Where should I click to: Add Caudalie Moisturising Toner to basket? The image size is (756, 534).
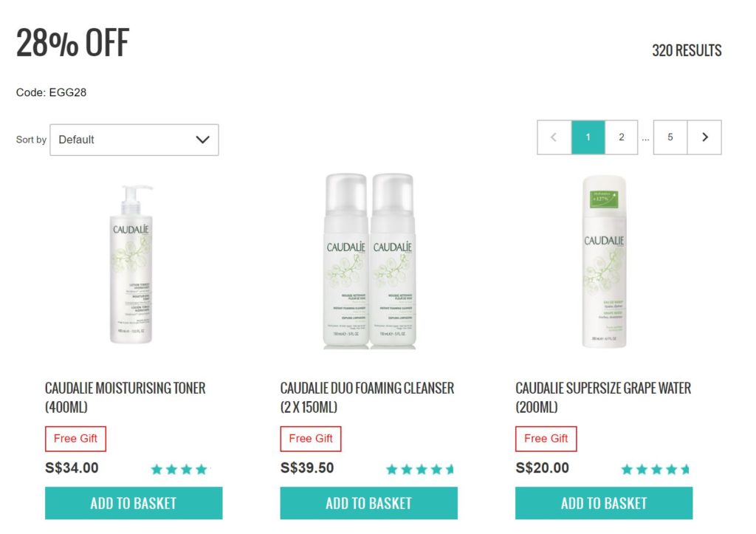pyautogui.click(x=134, y=503)
